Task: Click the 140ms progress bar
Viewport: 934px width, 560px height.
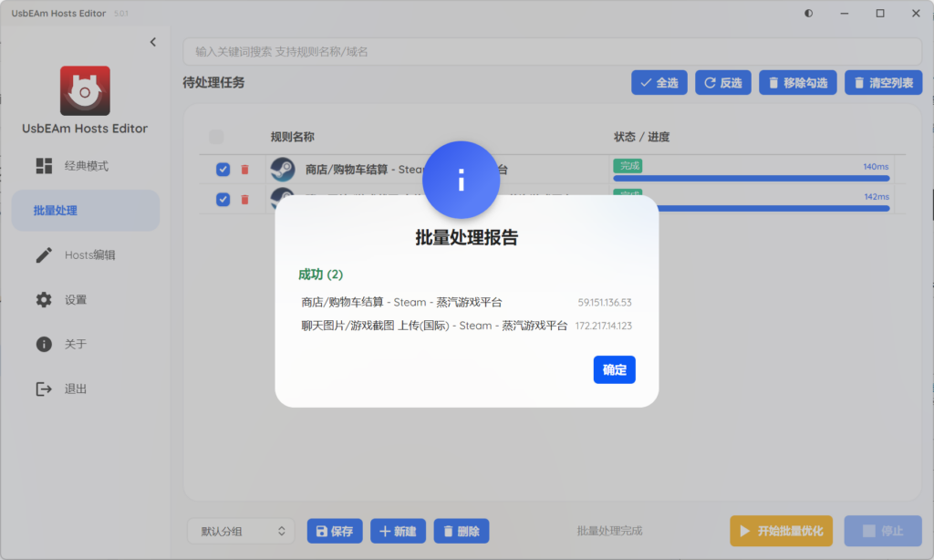Action: point(750,179)
